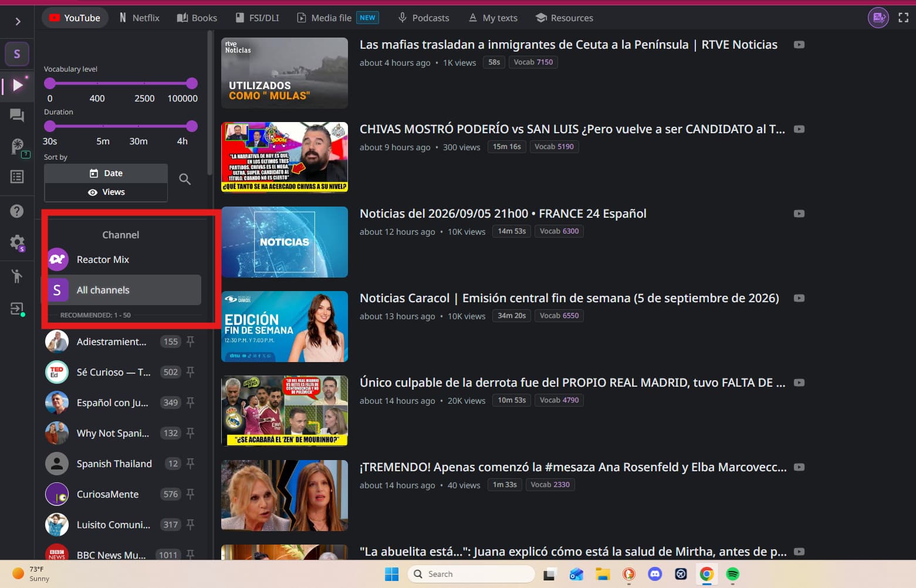Select the CuriosaMente channel row
Image resolution: width=916 pixels, height=588 pixels.
tap(121, 494)
